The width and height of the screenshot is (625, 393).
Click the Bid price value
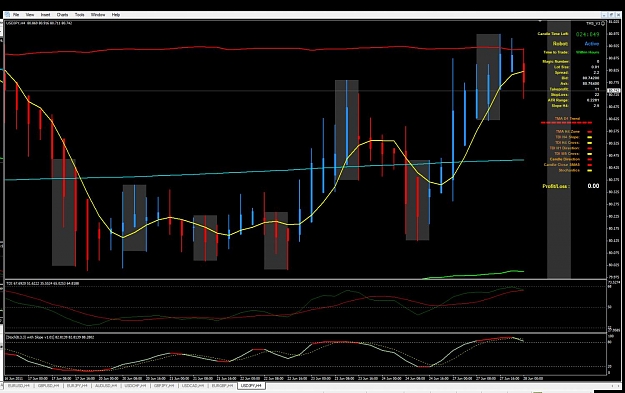(x=591, y=78)
